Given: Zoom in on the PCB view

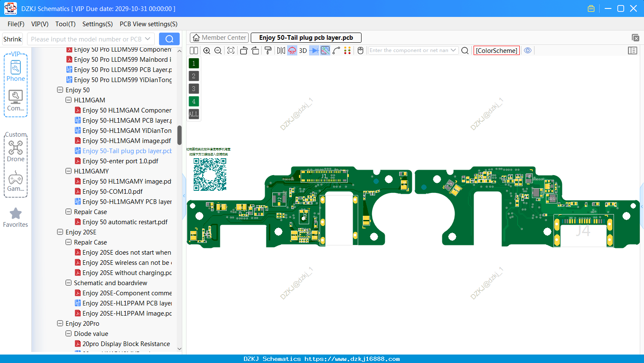Looking at the screenshot, I should pos(207,51).
